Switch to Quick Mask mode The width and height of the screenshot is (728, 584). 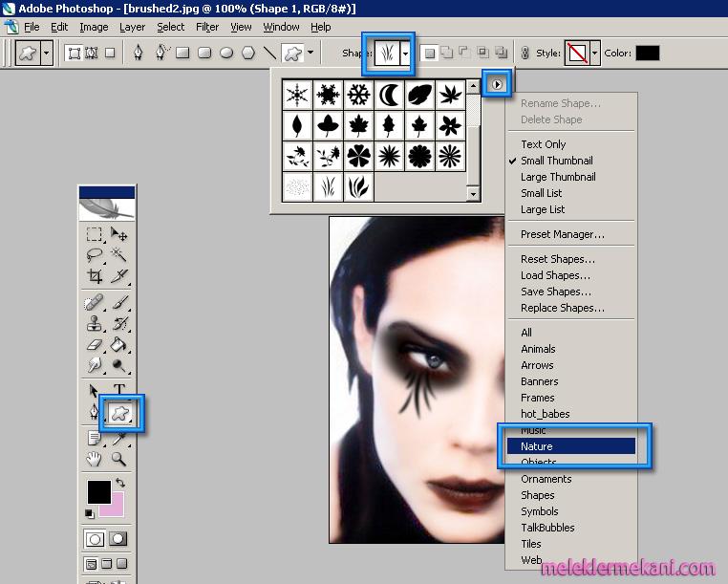(119, 539)
